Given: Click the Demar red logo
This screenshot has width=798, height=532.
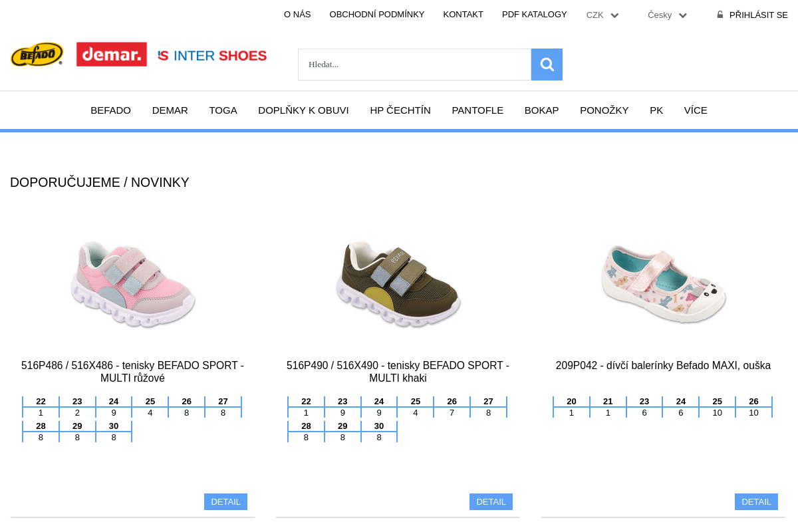Looking at the screenshot, I should point(112,55).
